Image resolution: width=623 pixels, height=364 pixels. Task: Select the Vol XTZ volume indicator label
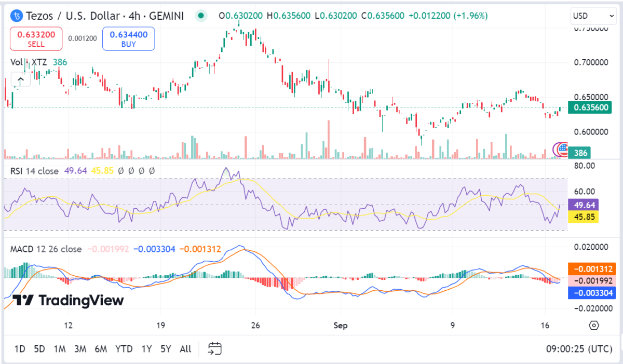tap(29, 62)
